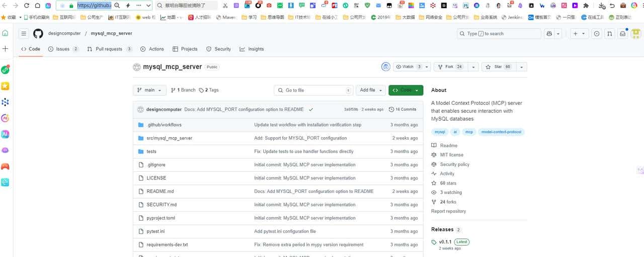Click the Type / to search box
The width and height of the screenshot is (644, 257).
click(499, 34)
